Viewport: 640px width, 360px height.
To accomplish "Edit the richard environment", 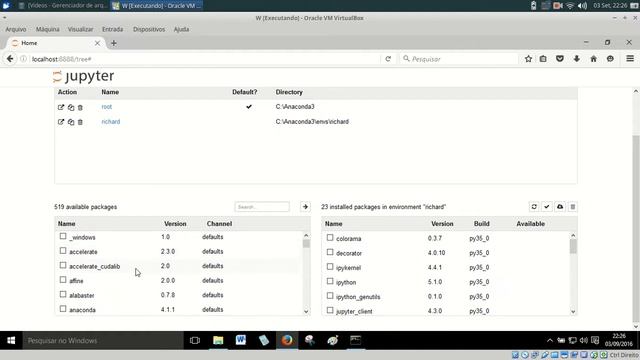I will tap(61, 122).
